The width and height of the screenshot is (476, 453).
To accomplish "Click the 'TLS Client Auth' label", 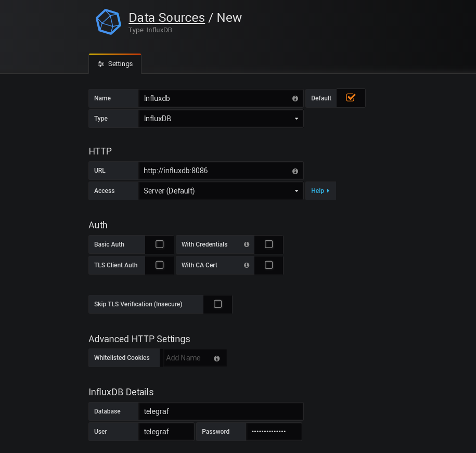I will (x=115, y=265).
